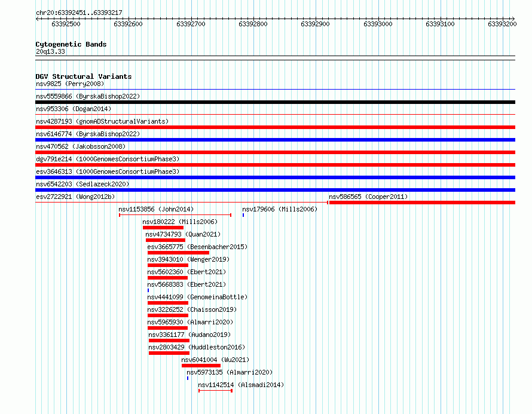Click the black nsv5559866 variant bar
532x414 pixels.
(x=275, y=102)
